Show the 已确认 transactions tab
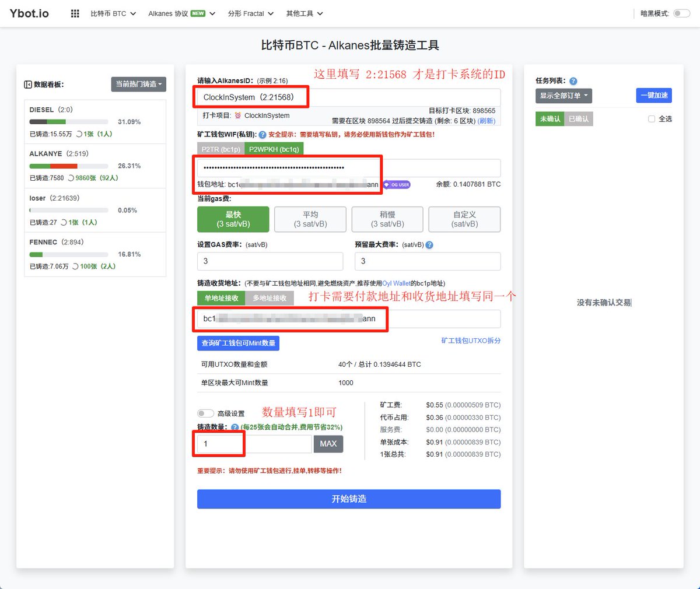The width and height of the screenshot is (700, 589). tap(579, 119)
